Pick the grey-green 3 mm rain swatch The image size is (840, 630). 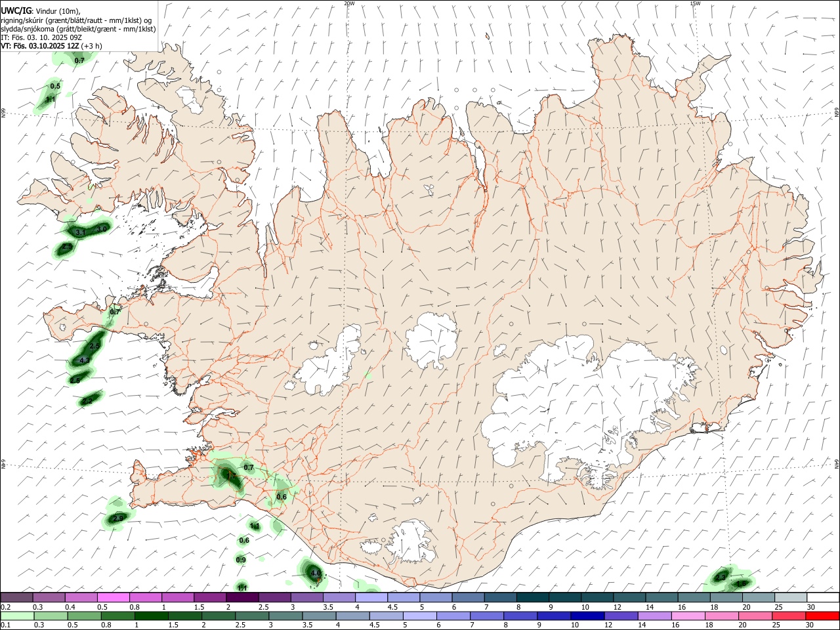pos(285,616)
